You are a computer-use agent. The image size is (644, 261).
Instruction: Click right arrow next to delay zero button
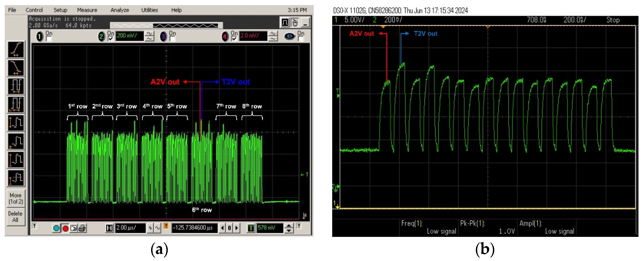point(236,228)
